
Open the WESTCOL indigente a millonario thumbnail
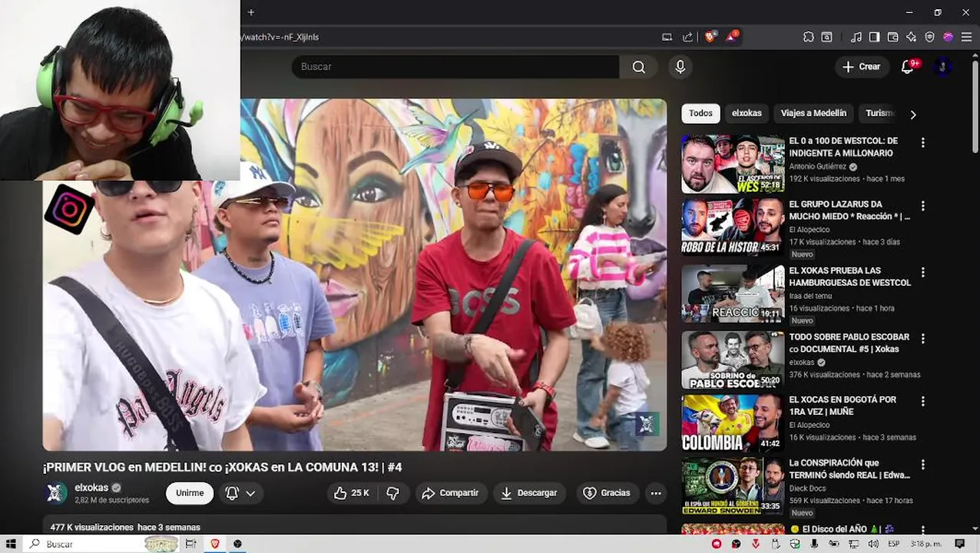pyautogui.click(x=733, y=164)
